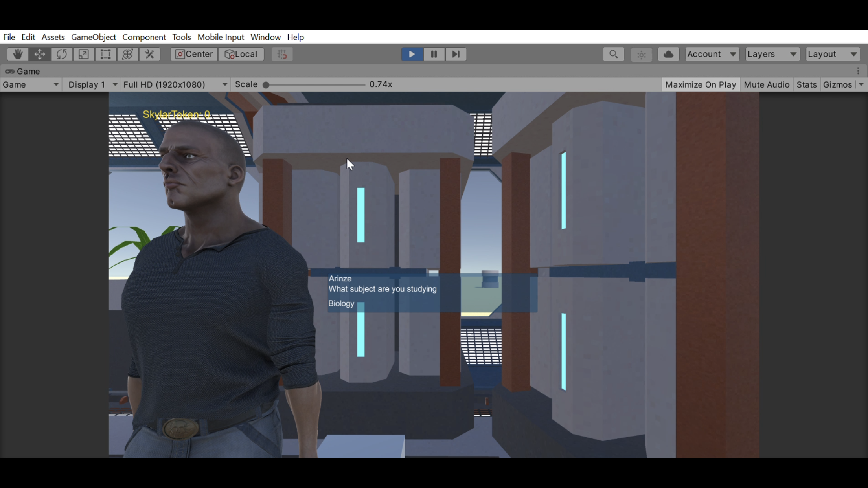The image size is (868, 488).
Task: Open the custom editor tools icon
Action: (149, 54)
